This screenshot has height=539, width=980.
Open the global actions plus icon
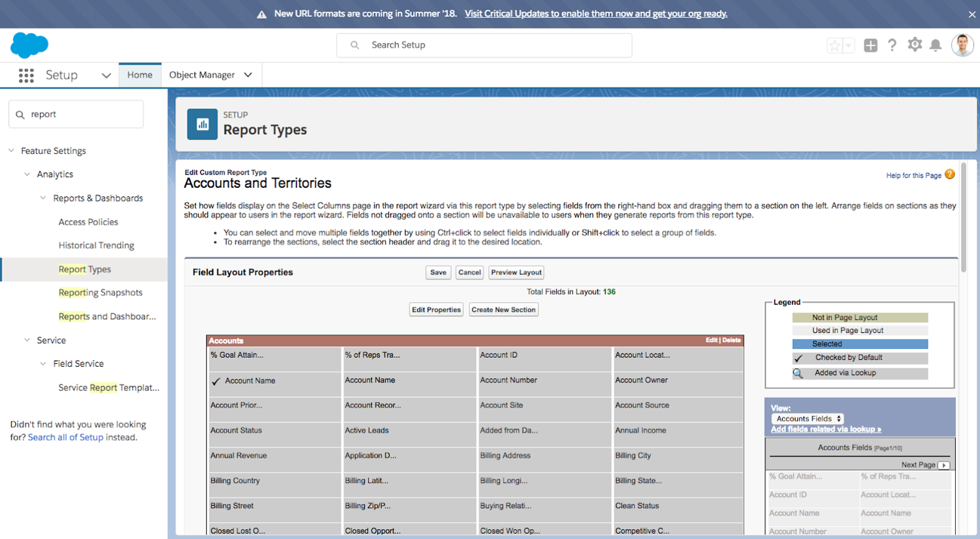click(870, 45)
